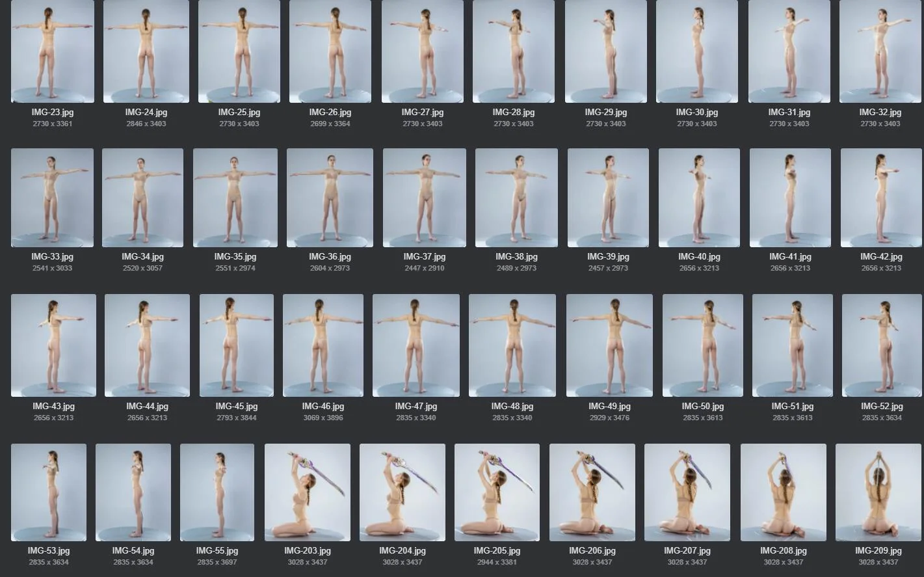Click the dimensions text 2793 x 3844
The width and height of the screenshot is (924, 577).
[237, 418]
